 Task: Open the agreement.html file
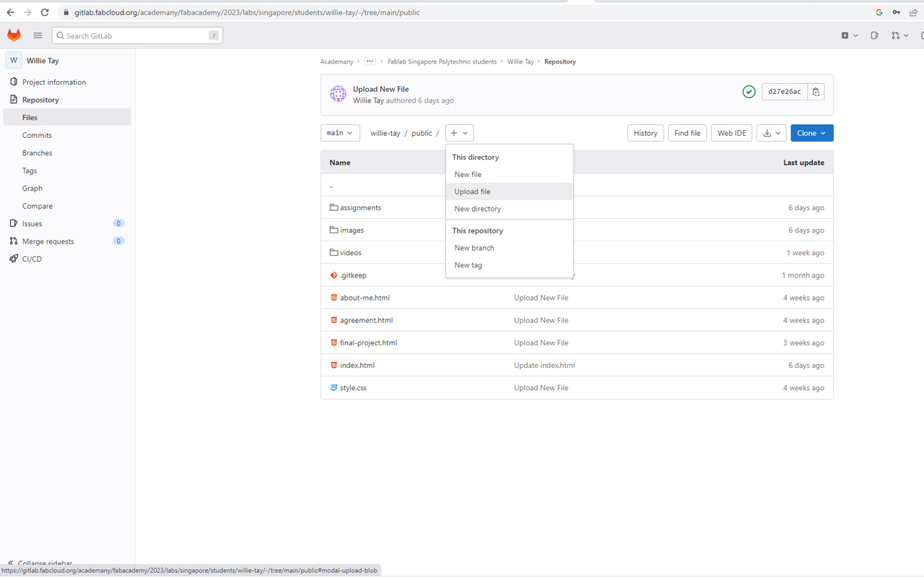[x=366, y=320]
